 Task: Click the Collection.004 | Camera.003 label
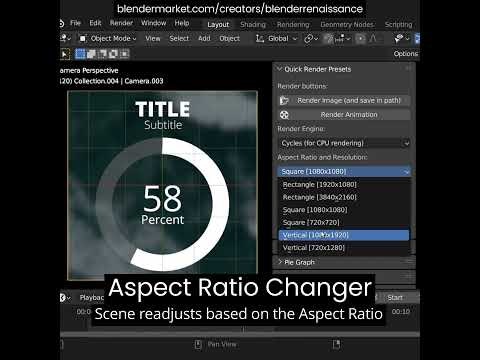click(119, 81)
